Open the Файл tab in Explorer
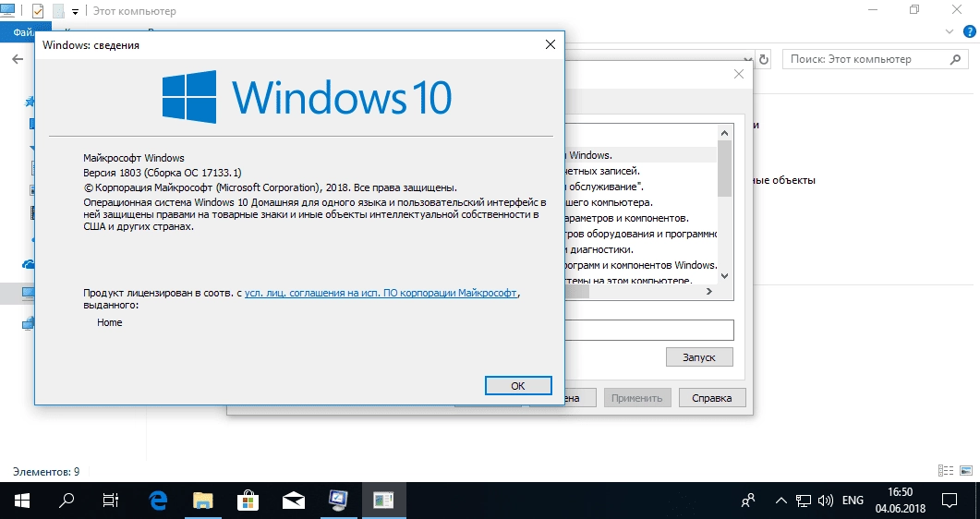The width and height of the screenshot is (980, 519). [18, 32]
